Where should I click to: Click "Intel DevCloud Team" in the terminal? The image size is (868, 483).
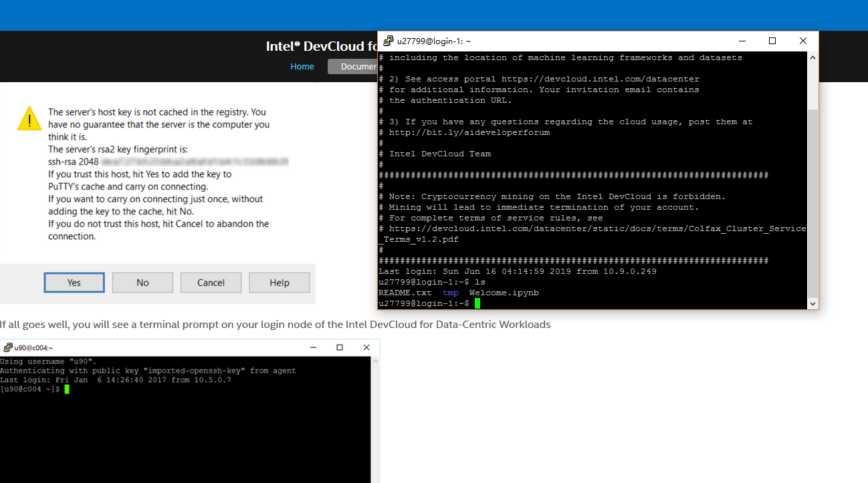point(440,154)
